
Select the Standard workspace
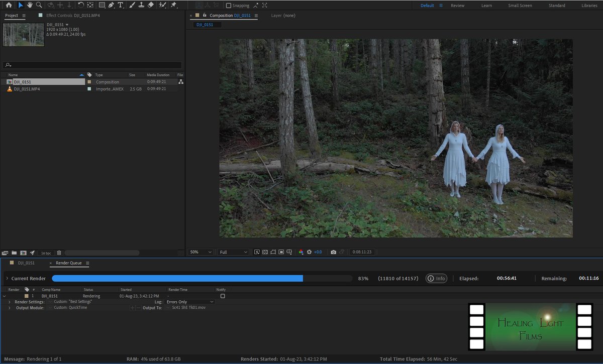[557, 6]
